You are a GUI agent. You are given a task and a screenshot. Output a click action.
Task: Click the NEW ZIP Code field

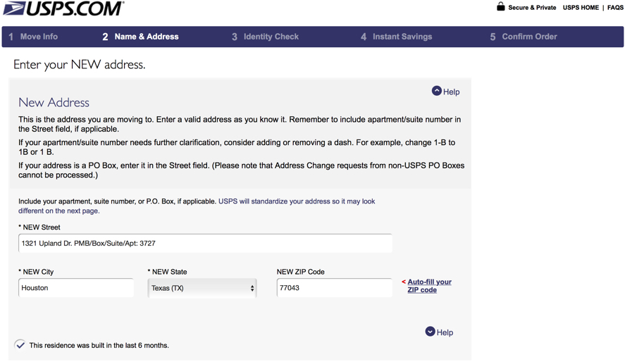[335, 288]
